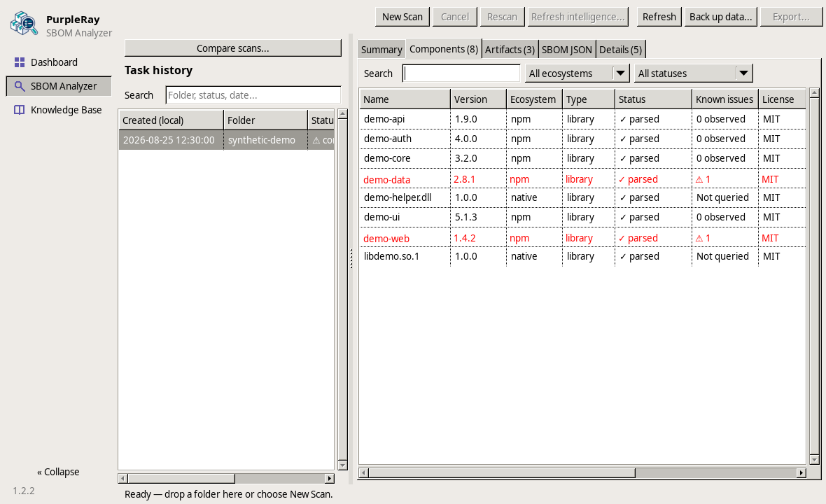Open the SBOM JSON tab

pos(567,50)
